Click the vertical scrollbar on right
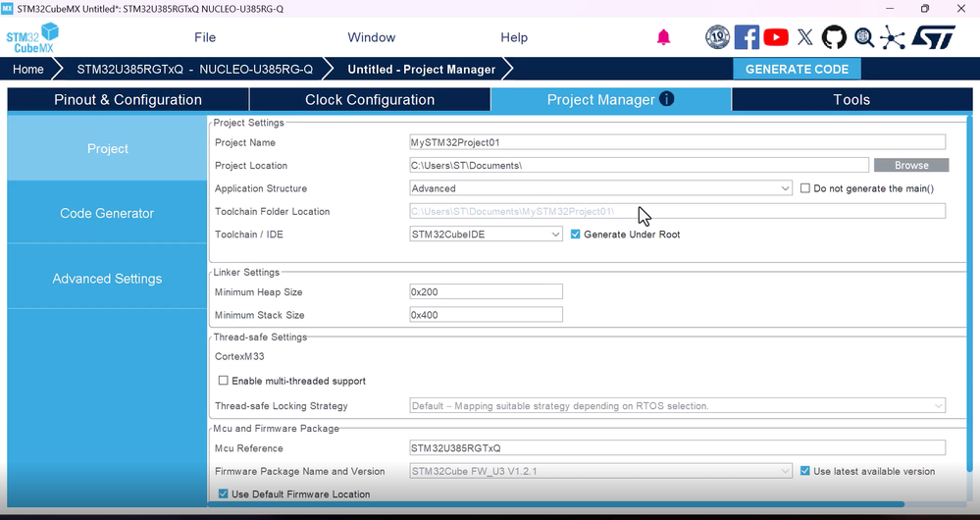The image size is (980, 520). [x=970, y=293]
